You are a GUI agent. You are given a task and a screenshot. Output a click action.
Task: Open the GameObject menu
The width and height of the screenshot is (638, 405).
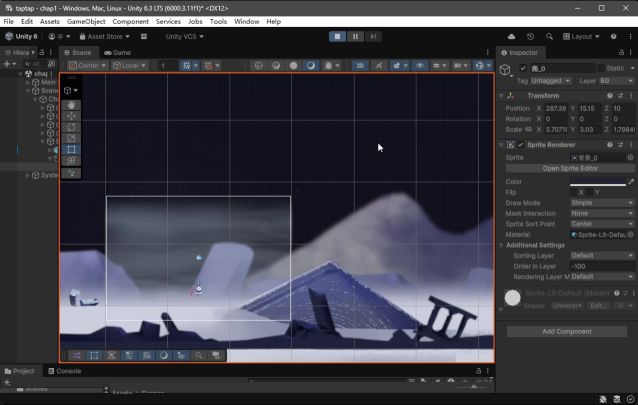pos(86,22)
